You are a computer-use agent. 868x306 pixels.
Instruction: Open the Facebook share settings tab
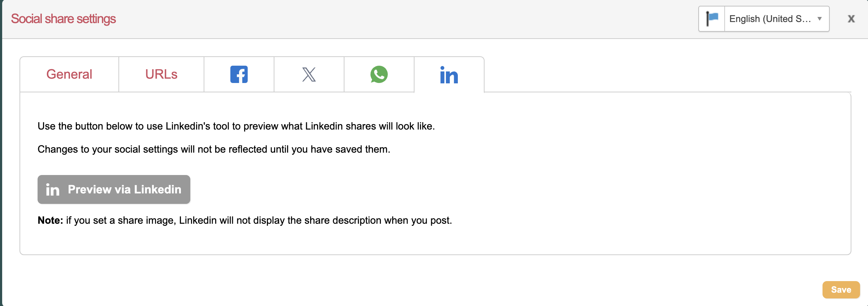(x=239, y=74)
